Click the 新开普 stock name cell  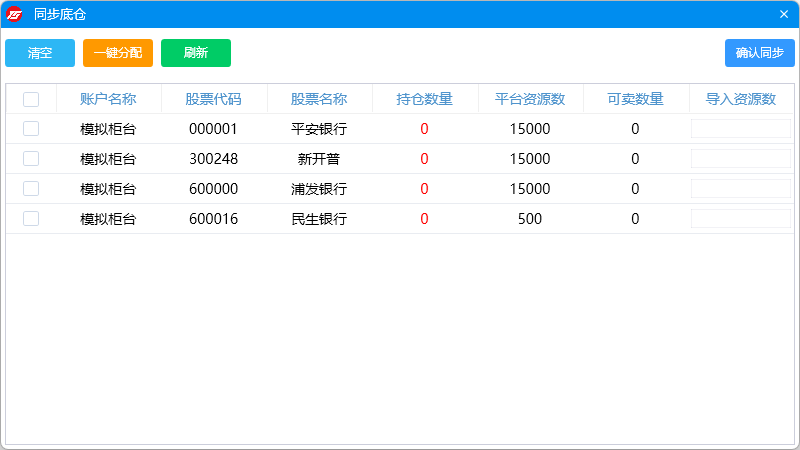(x=319, y=159)
